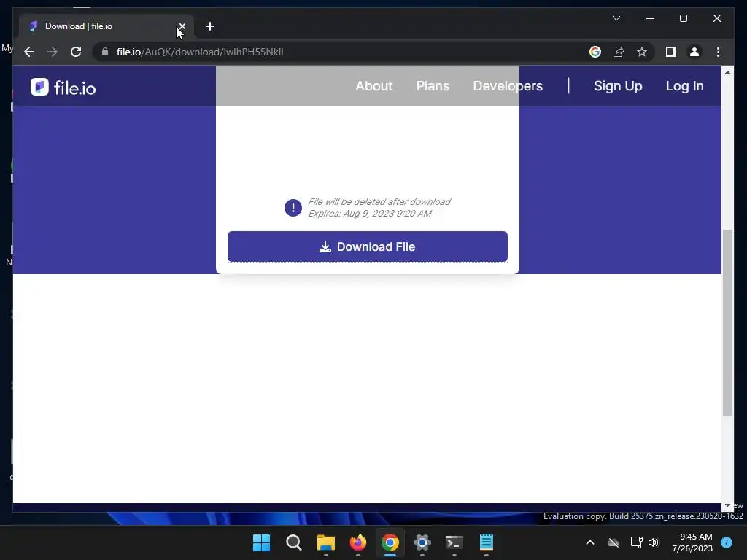Viewport: 747px width, 560px height.
Task: Open the notification badge
Action: (726, 542)
